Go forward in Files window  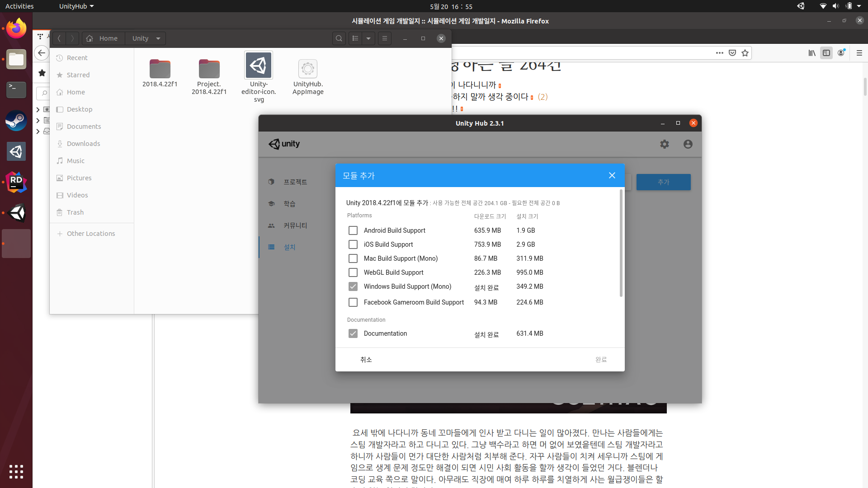[72, 38]
